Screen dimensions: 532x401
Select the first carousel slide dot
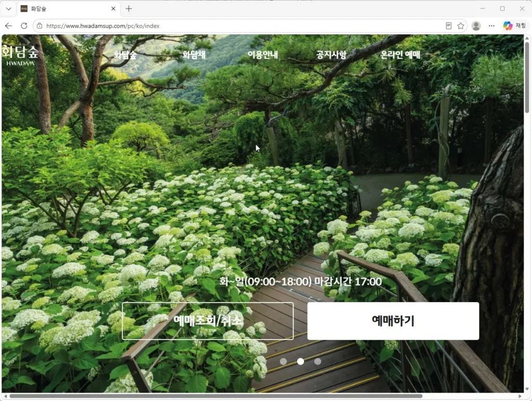[283, 361]
